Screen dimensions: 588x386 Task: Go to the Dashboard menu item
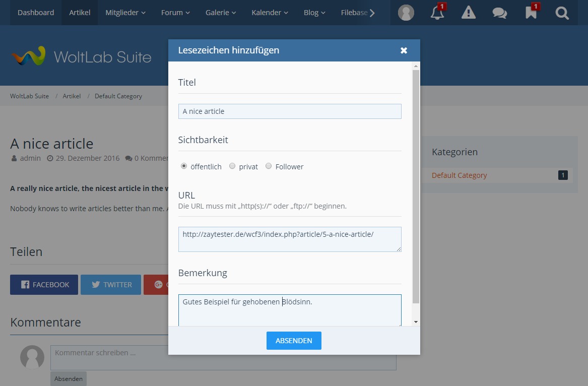click(36, 13)
